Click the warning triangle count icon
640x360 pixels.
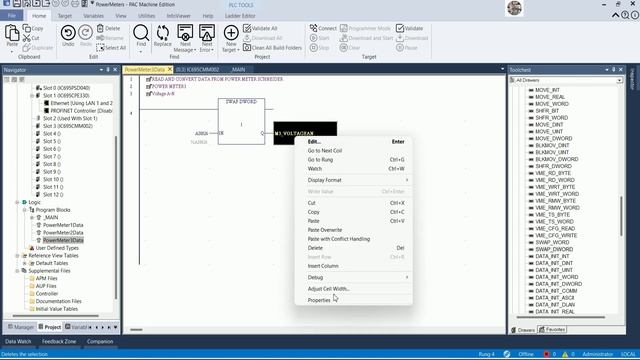click(565, 354)
